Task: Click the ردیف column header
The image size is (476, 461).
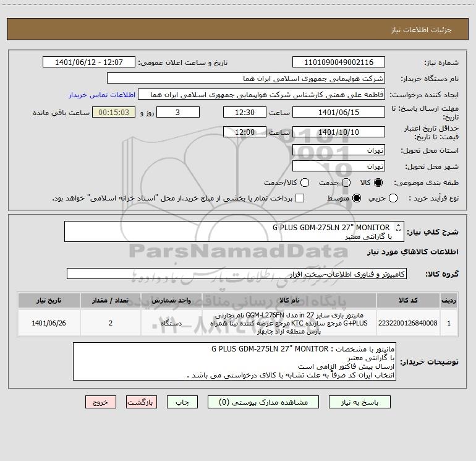Action: click(449, 300)
